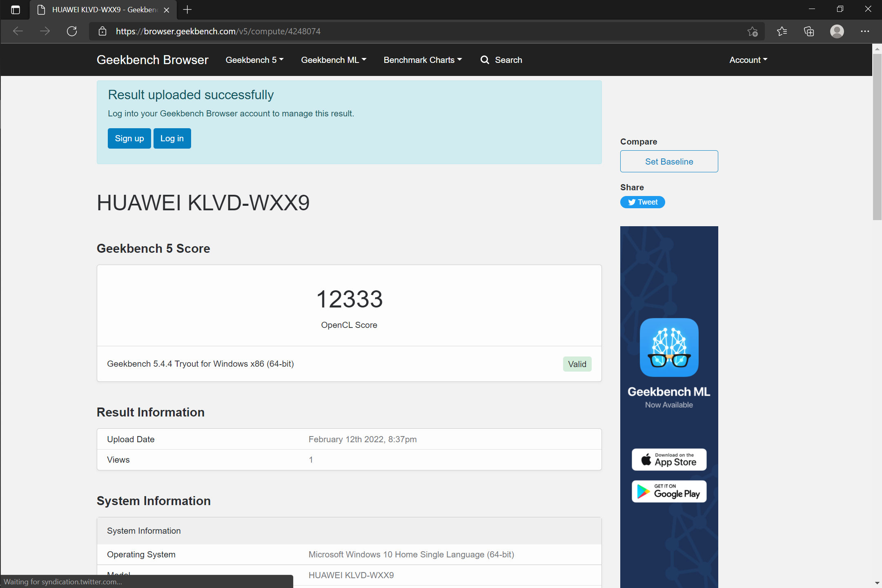
Task: Go to Geekbench Browser home link
Action: coord(153,60)
